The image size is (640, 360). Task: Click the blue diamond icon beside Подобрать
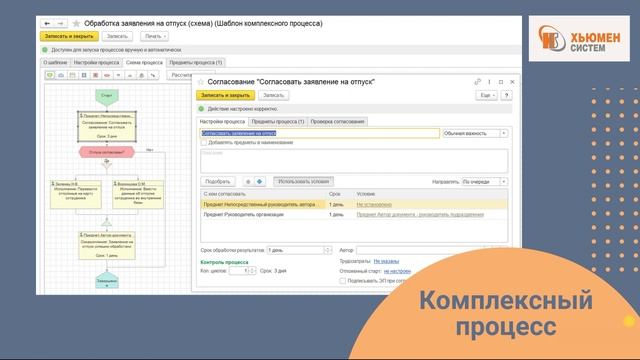pyautogui.click(x=259, y=181)
